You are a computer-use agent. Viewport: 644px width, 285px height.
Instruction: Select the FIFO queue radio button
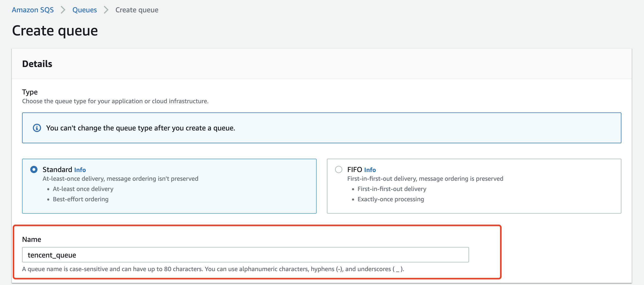coord(339,169)
